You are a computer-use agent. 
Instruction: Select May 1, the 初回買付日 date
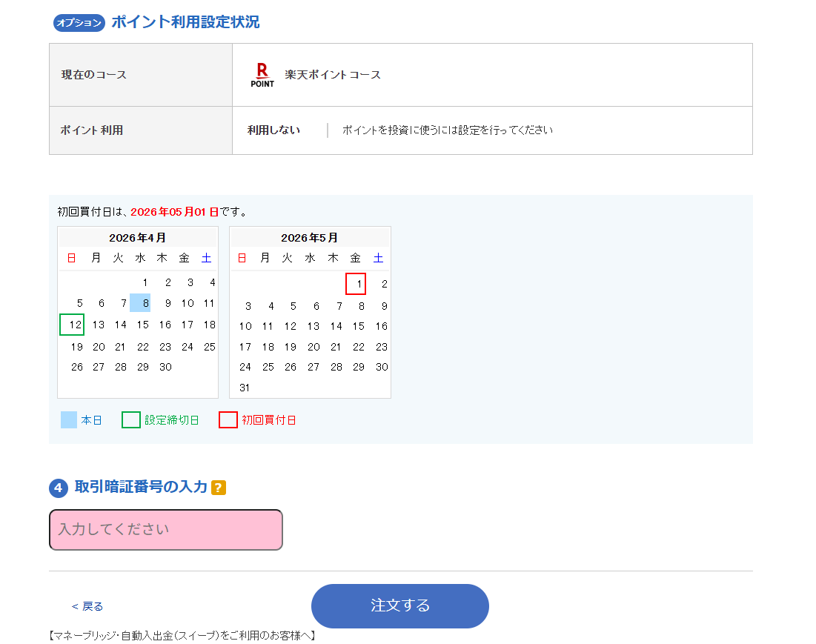click(x=356, y=284)
